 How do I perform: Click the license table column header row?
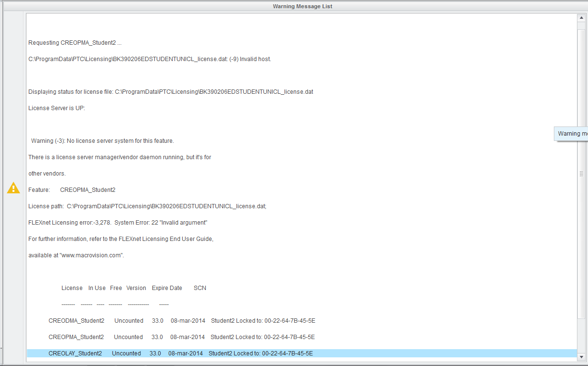pyautogui.click(x=134, y=288)
